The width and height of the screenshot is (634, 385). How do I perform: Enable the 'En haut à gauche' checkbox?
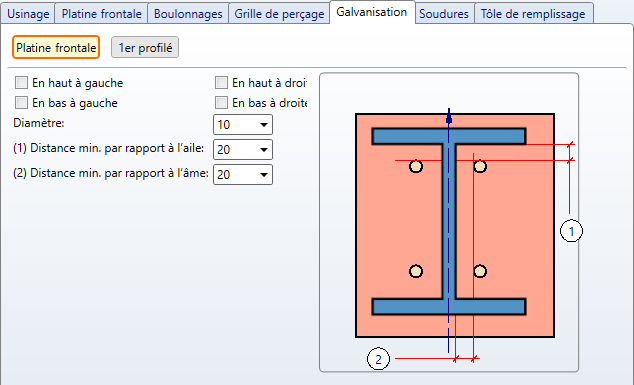coord(21,82)
